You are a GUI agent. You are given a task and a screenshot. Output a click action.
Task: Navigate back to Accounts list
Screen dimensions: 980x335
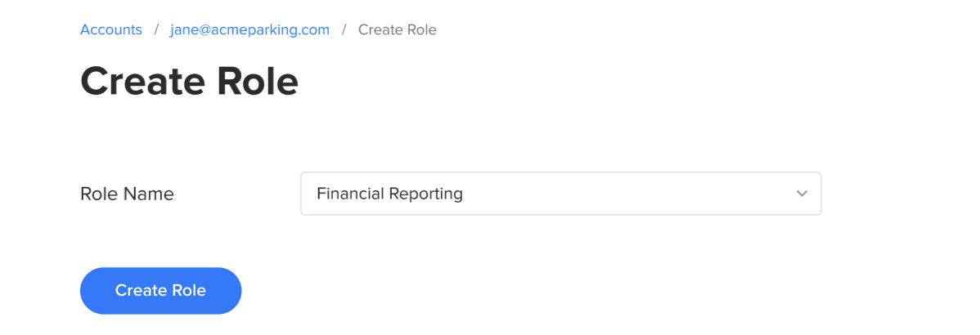coord(110,30)
